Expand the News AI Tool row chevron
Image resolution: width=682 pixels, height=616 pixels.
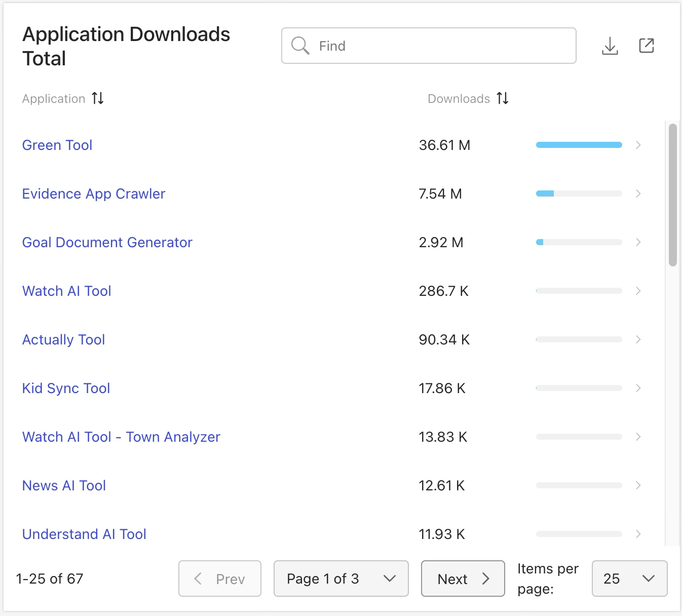click(638, 485)
